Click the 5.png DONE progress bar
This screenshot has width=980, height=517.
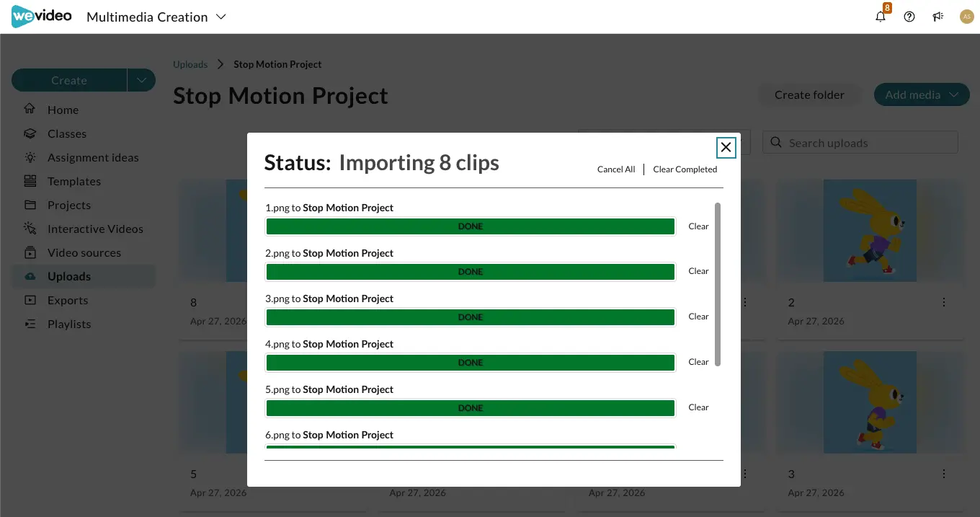click(x=471, y=408)
